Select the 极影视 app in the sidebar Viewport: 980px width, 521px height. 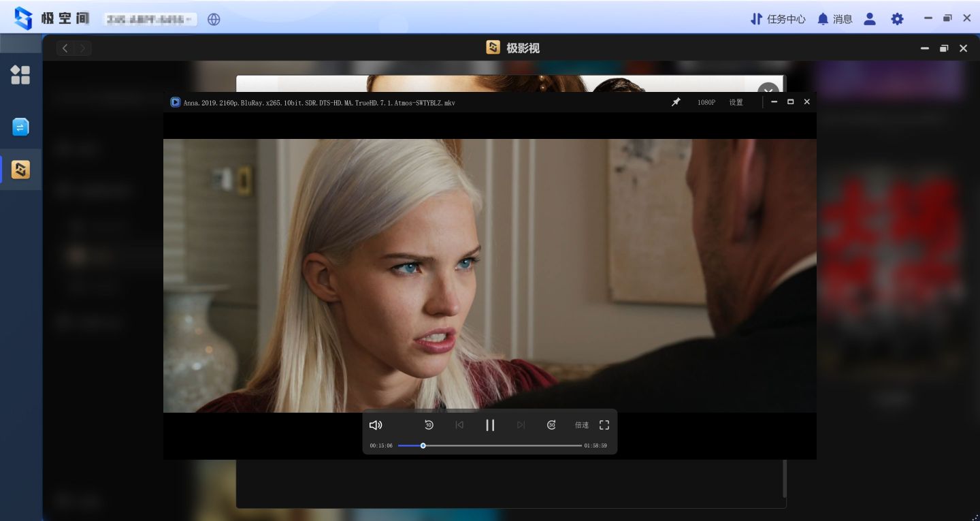point(20,169)
